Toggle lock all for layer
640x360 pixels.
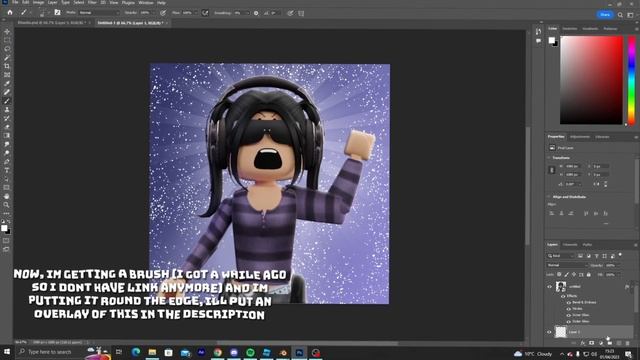(589, 275)
